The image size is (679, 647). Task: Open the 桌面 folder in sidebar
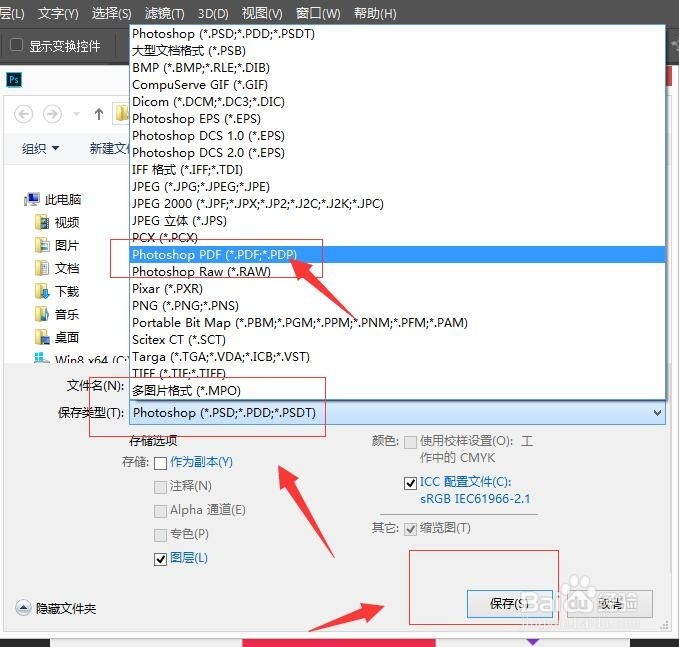[67, 337]
